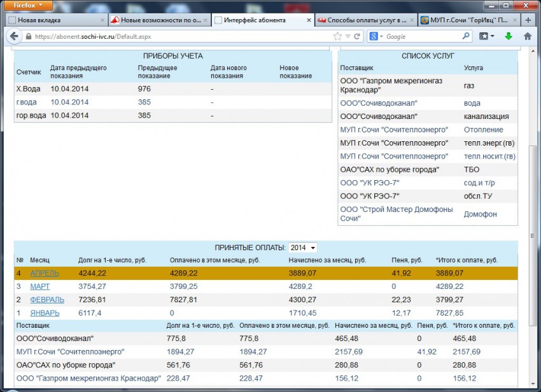Open downloads with the green arrow icon
Screen dimensions: 541x392
click(x=509, y=36)
